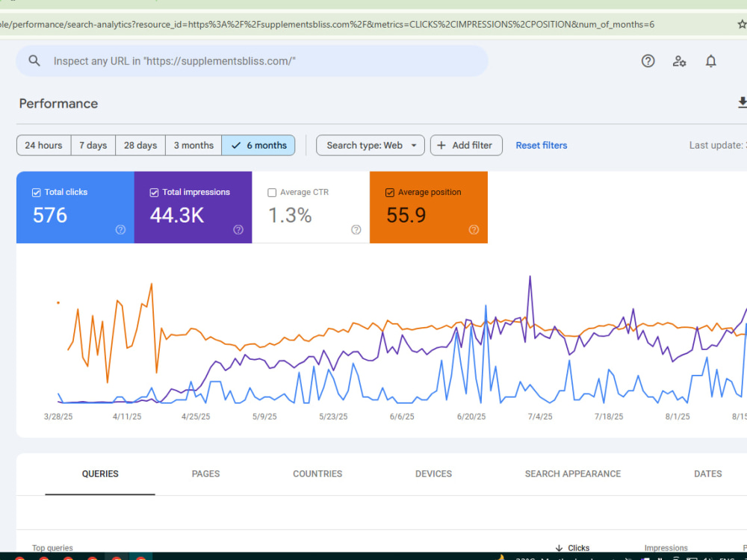Click the 8/1/25 date on chart axis
This screenshot has width=747, height=560.
point(678,417)
